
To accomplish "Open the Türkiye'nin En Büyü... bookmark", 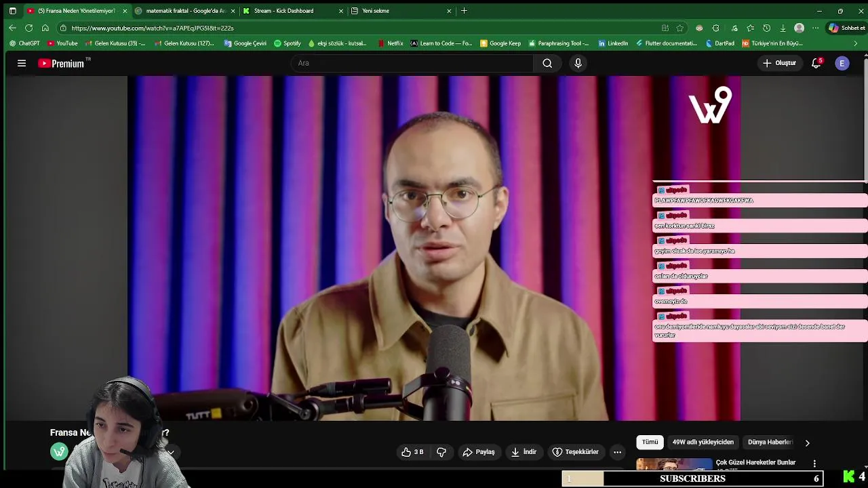I will pos(772,43).
